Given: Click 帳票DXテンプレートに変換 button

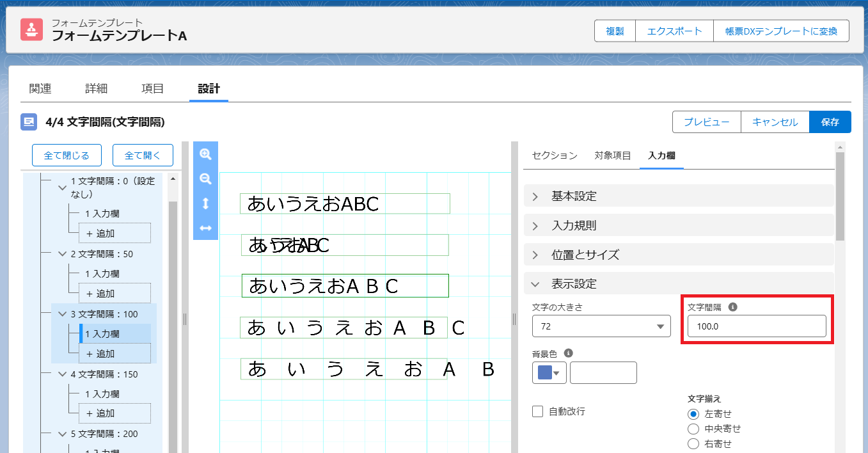Looking at the screenshot, I should (781, 31).
